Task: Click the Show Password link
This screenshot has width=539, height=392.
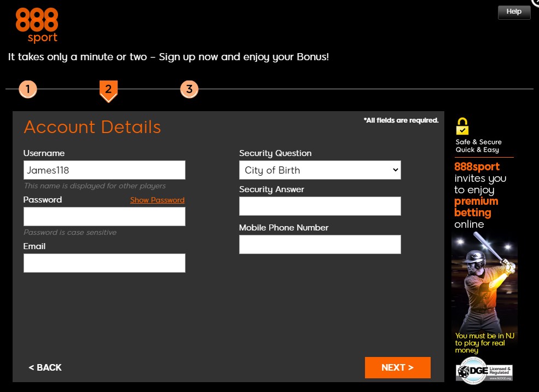Action: pyautogui.click(x=158, y=200)
